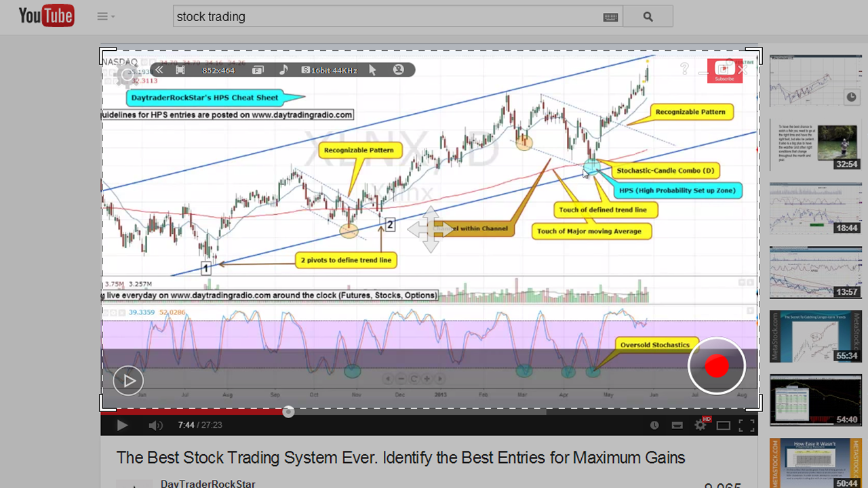The image size is (868, 488).
Task: Click the Watch Later clock on first thumbnail
Action: pos(851,98)
